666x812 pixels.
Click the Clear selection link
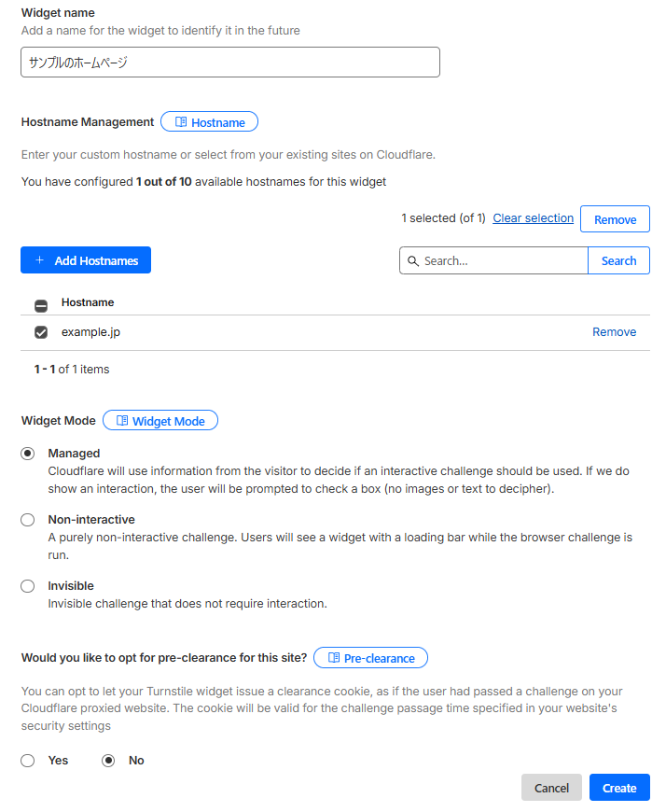(533, 218)
